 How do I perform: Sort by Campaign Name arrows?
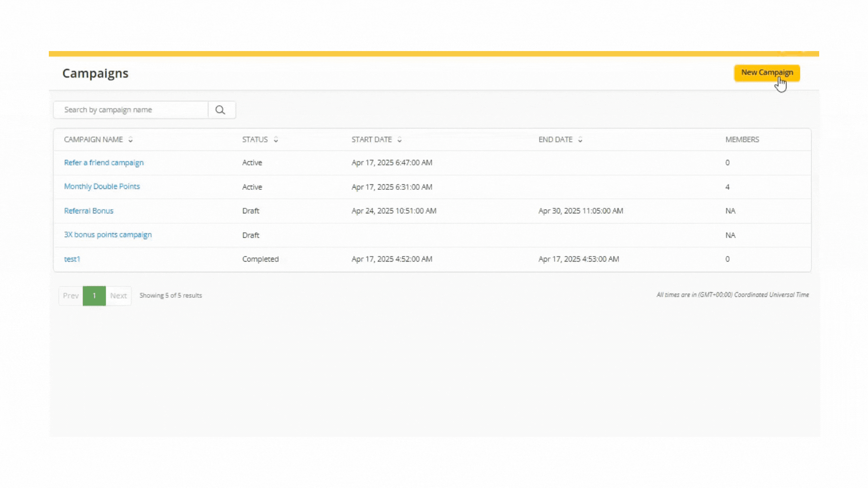coord(130,140)
